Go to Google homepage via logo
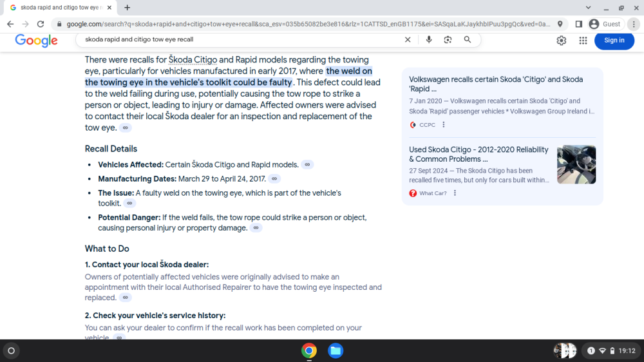 tap(36, 41)
